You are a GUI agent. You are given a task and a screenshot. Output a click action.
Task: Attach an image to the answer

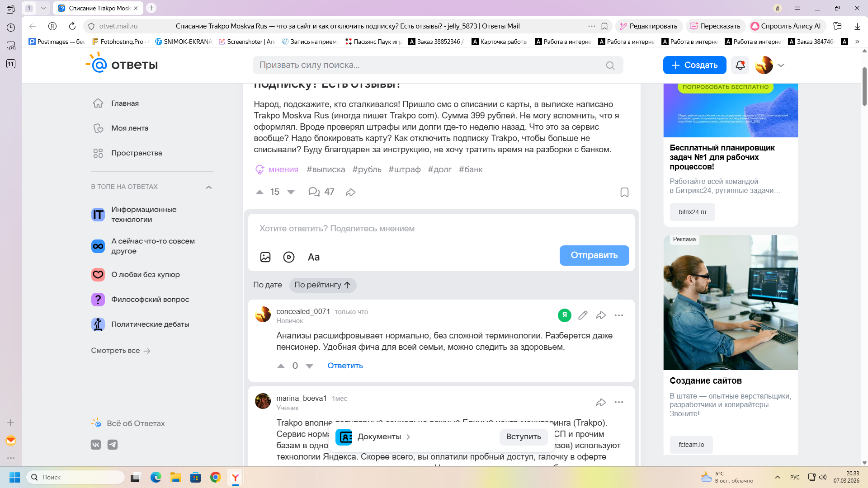pyautogui.click(x=265, y=257)
